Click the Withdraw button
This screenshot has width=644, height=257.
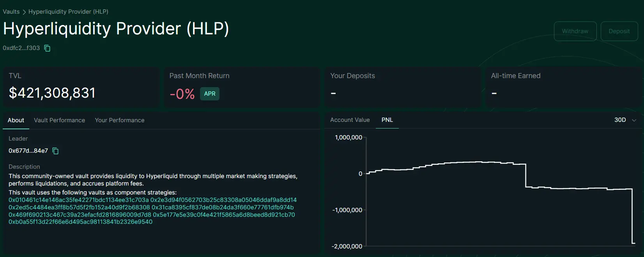point(575,31)
